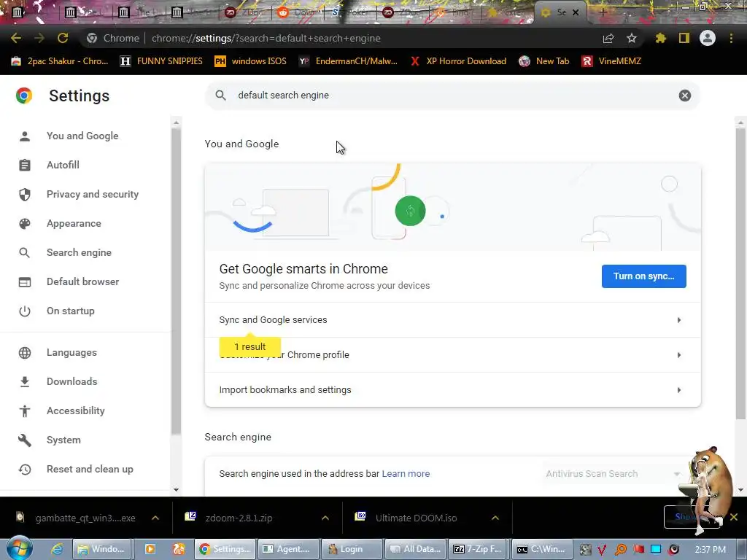Click the search magnifier in settings search box
The image size is (747, 560).
tap(220, 96)
